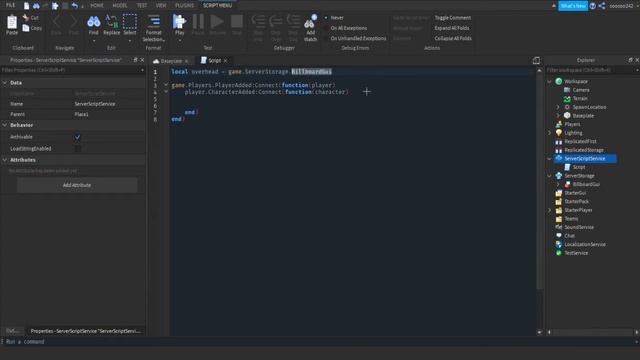This screenshot has height=360, width=640.
Task: Collapse the Workspace tree node
Action: pos(549,81)
